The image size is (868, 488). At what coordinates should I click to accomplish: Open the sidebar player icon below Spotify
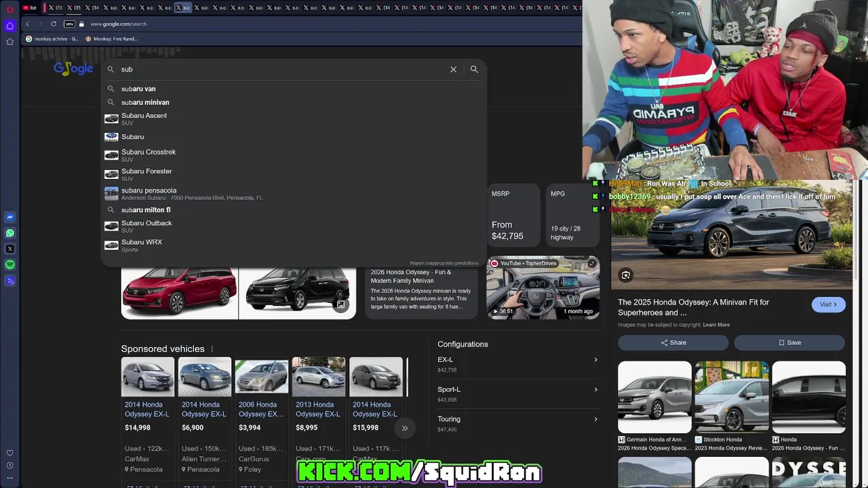9,280
